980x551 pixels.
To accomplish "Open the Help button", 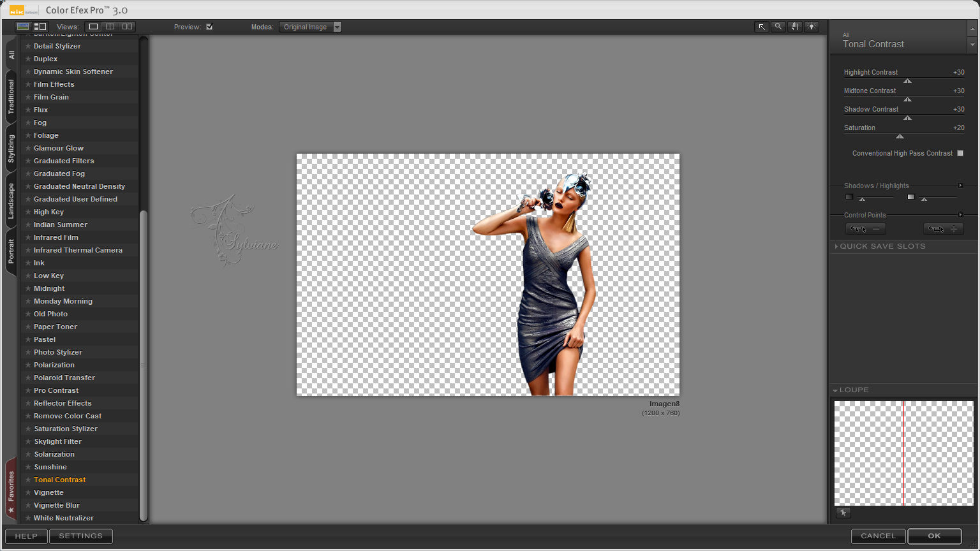I will coord(26,536).
